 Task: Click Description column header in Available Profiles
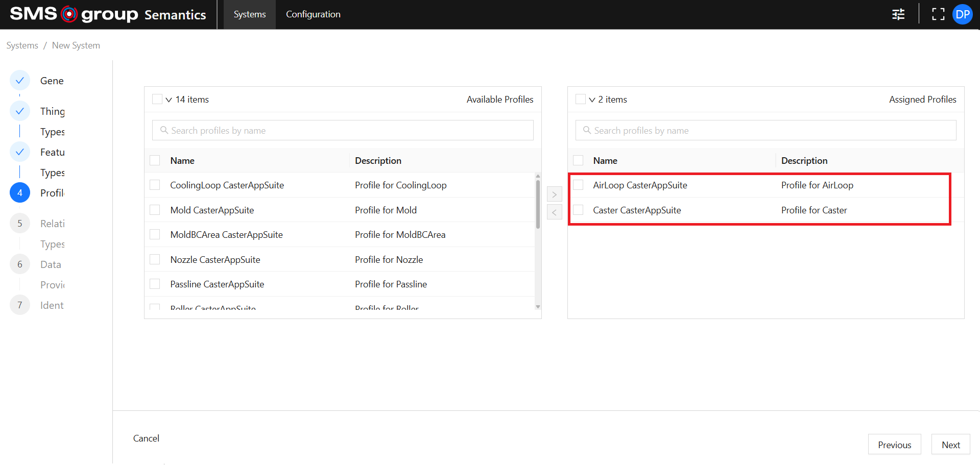378,160
